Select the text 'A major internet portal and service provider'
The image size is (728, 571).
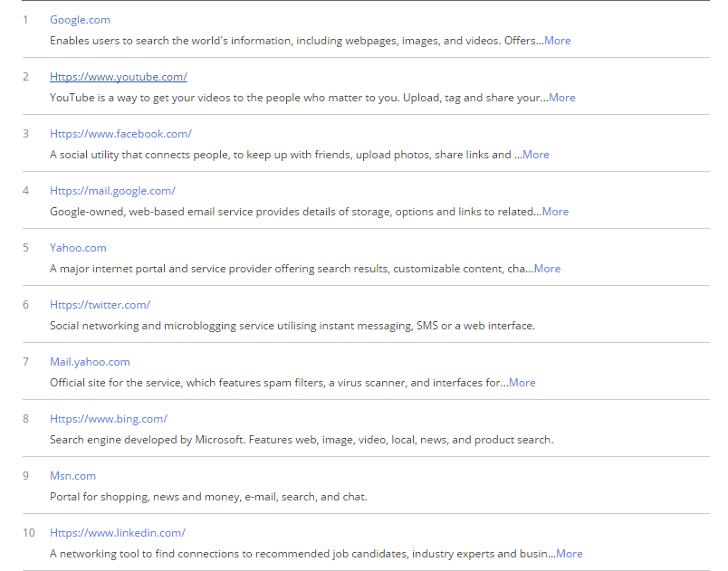[160, 269]
